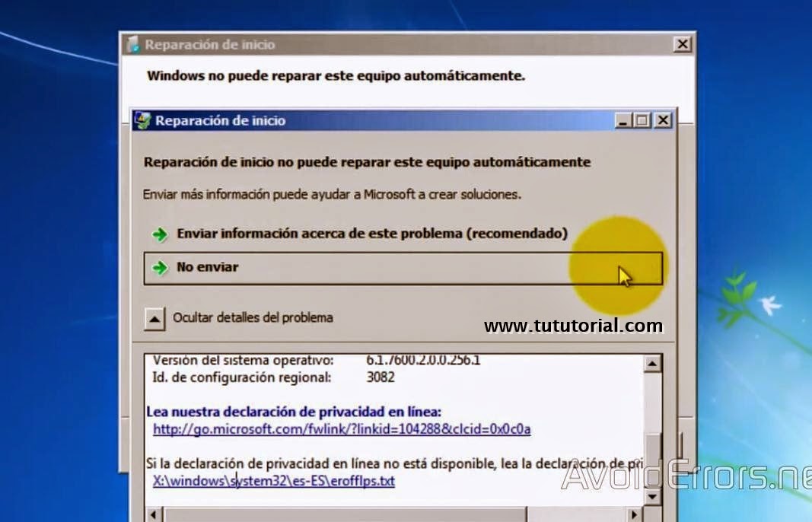Select the No enviar option
The height and width of the screenshot is (522, 812).
point(403,269)
